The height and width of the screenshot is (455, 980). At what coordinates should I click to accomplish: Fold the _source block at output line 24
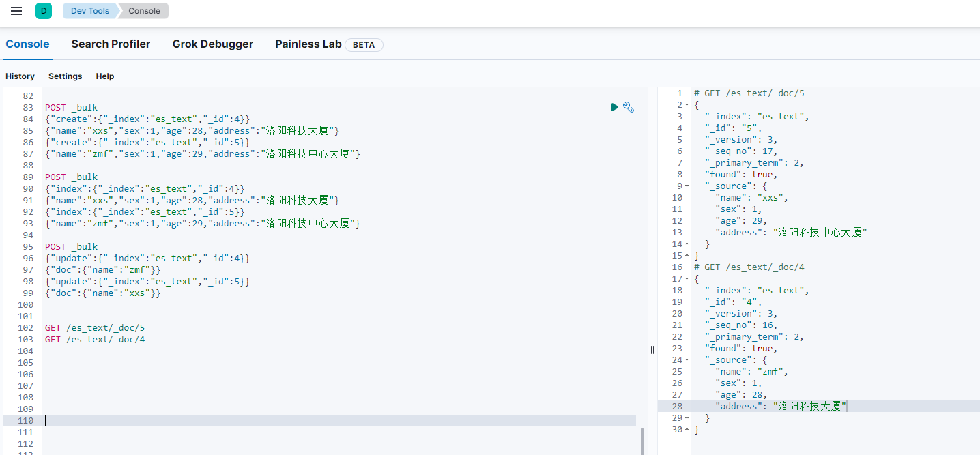point(687,360)
